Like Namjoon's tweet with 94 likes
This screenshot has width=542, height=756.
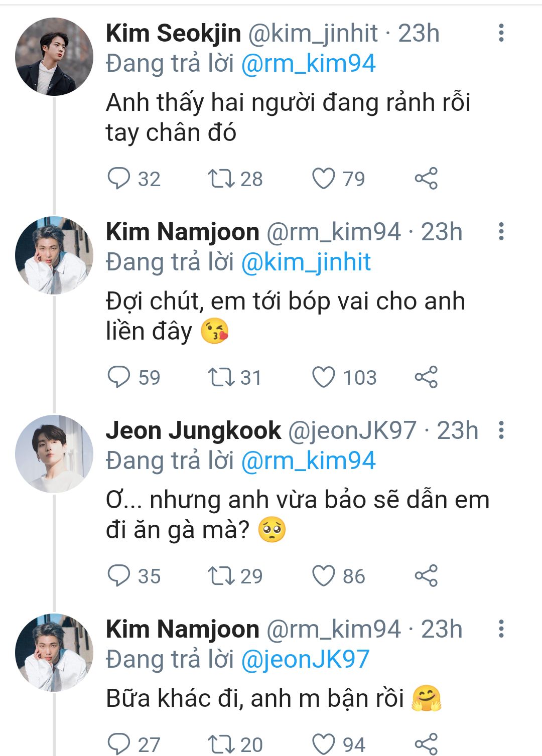click(x=324, y=744)
